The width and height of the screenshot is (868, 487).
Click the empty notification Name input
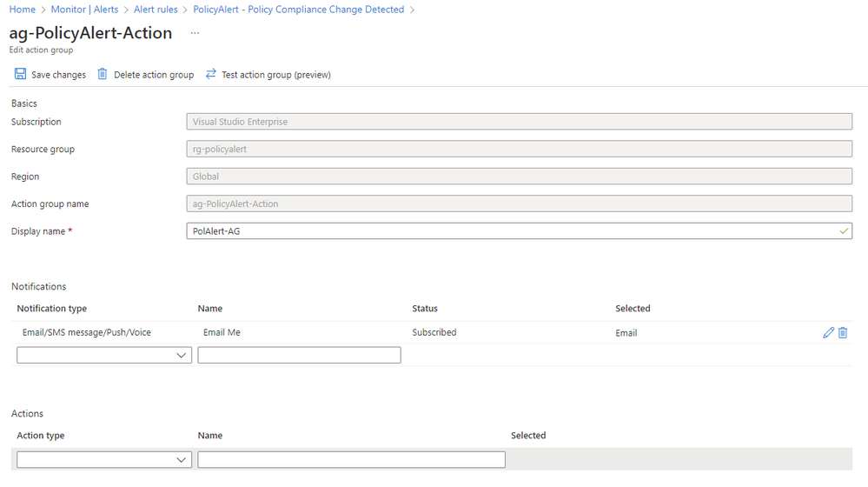coord(299,355)
